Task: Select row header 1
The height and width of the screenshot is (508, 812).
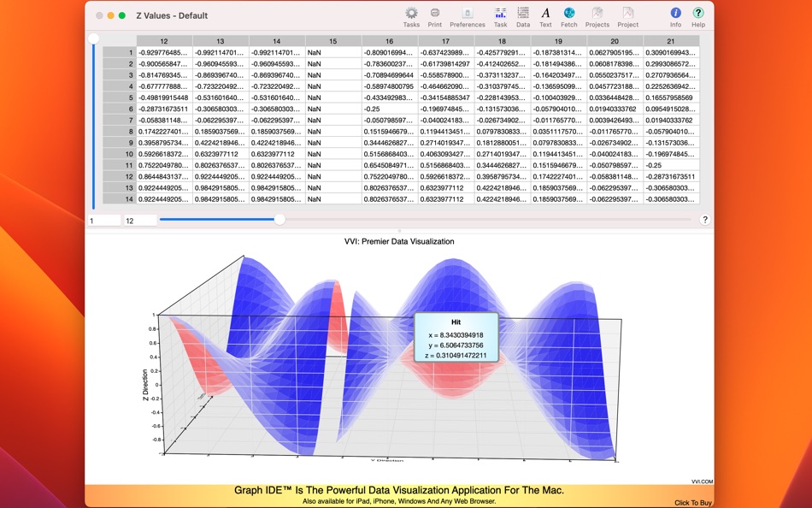Action: click(x=119, y=52)
